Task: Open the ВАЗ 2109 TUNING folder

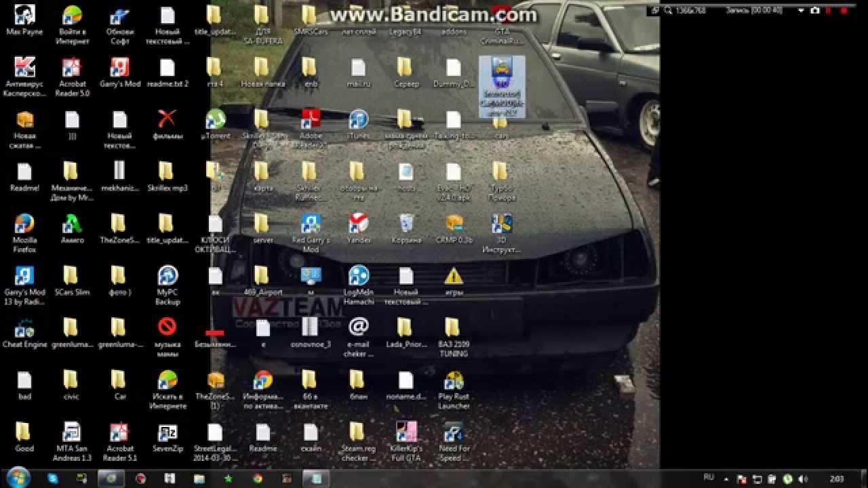Action: 454,338
